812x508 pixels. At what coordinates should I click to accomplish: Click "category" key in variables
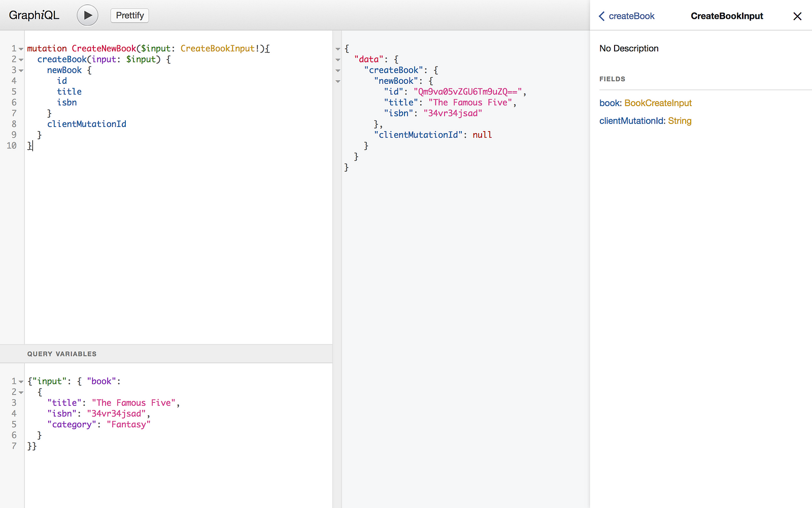(x=72, y=425)
